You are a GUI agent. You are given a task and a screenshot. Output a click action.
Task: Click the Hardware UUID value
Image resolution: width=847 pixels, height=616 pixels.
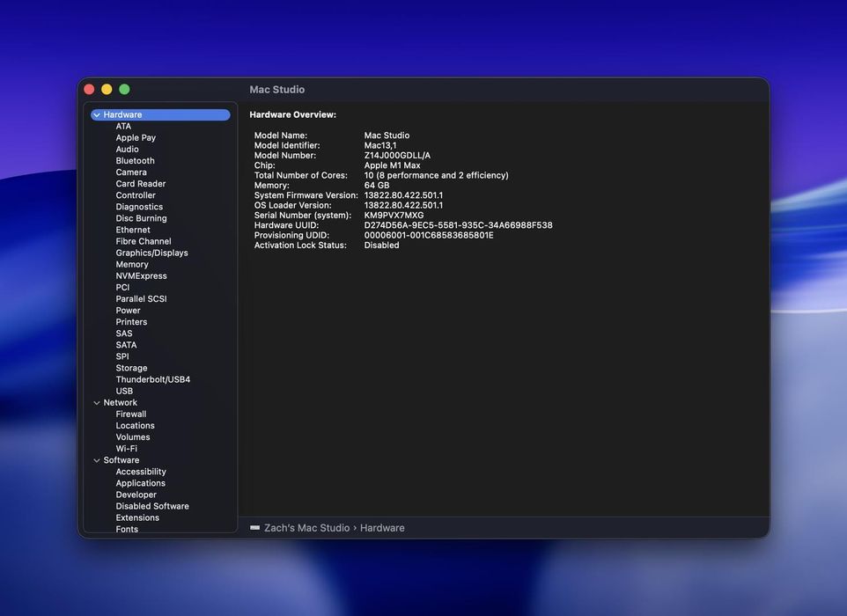pyautogui.click(x=458, y=225)
